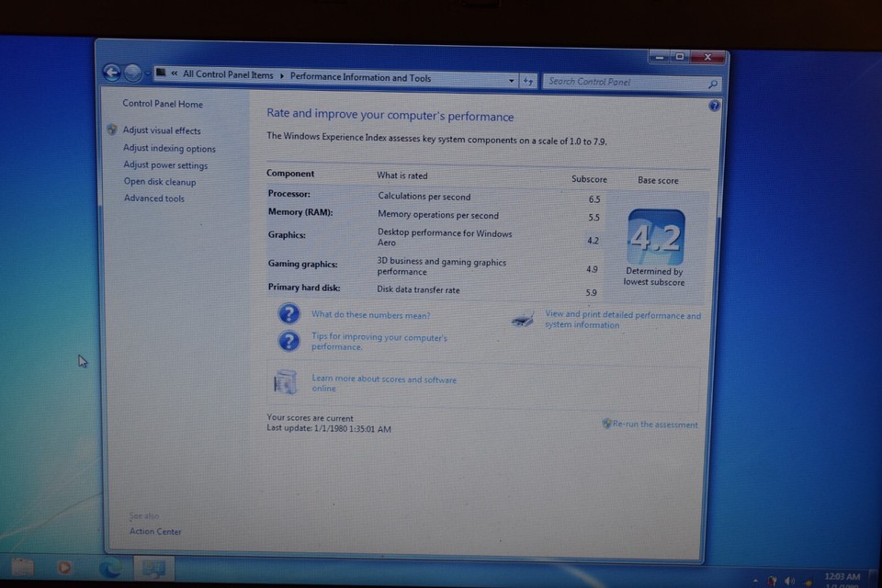882x588 pixels.
Task: Expand the back navigation recent pages list
Action: [148, 73]
